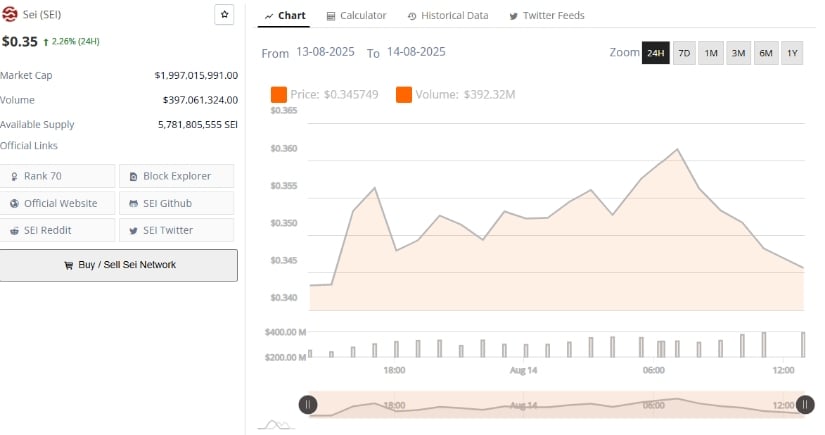Switch to the Calculator tab
The width and height of the screenshot is (825, 435).
356,16
